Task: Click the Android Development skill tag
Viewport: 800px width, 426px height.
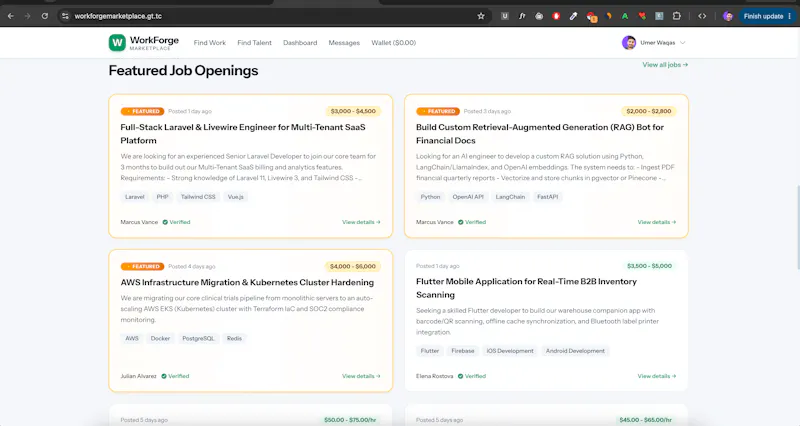Action: (575, 351)
